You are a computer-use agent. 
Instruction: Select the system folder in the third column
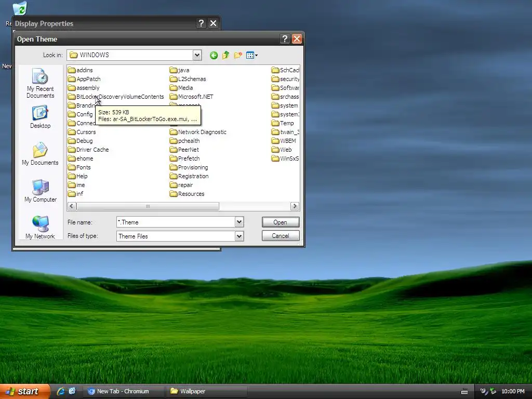point(285,105)
